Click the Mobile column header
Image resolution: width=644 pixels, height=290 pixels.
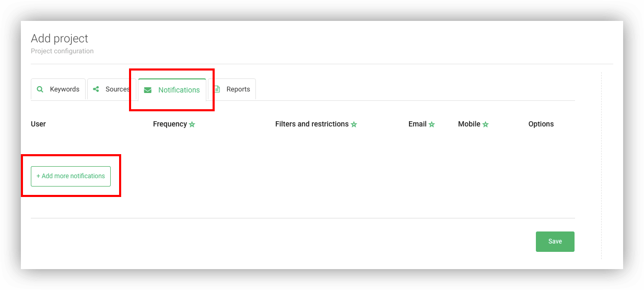tap(469, 124)
